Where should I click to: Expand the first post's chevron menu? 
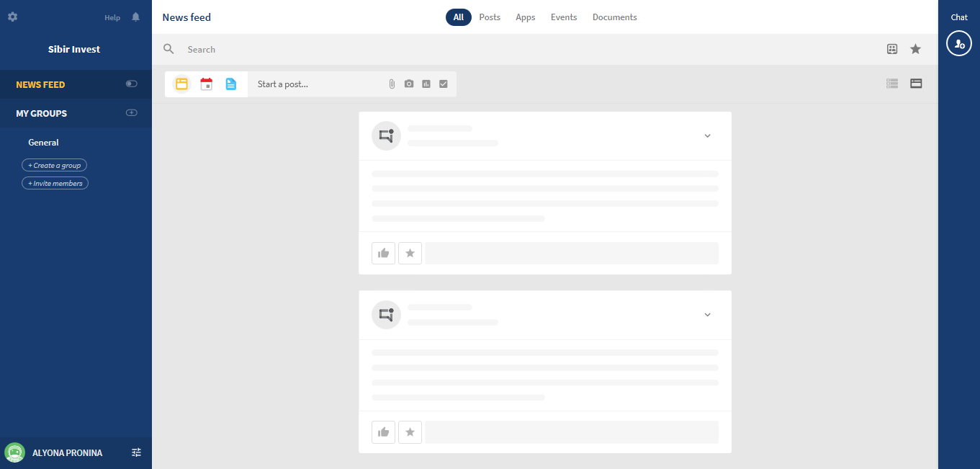click(707, 135)
